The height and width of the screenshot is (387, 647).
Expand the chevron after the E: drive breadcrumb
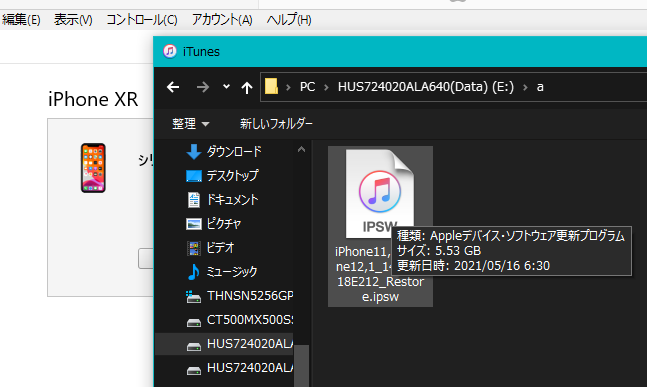525,87
